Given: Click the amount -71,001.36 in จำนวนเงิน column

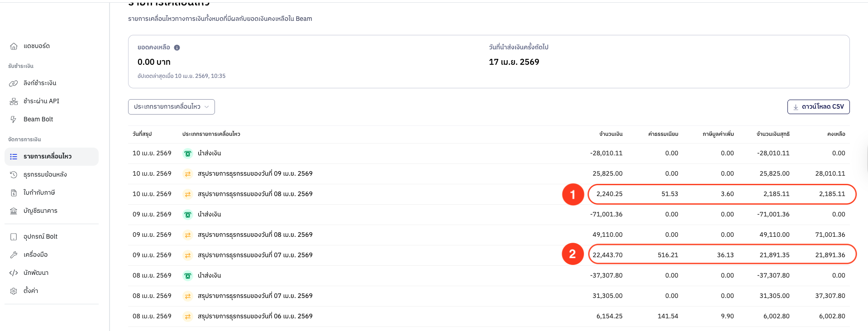Looking at the screenshot, I should pyautogui.click(x=606, y=215).
